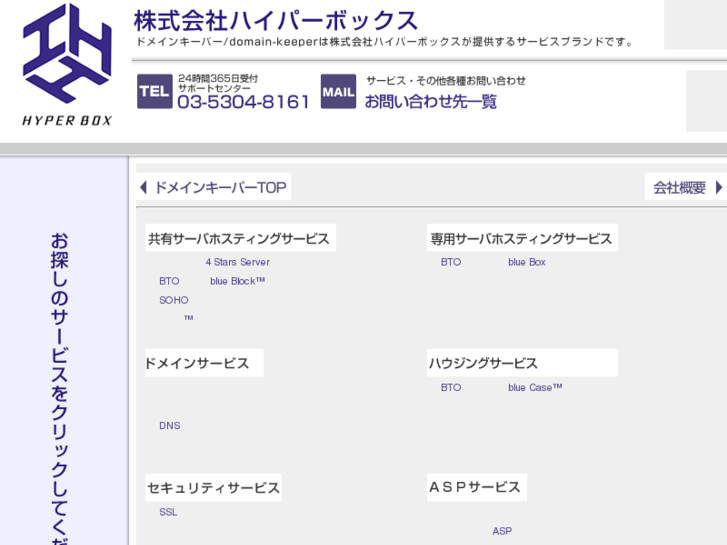Open the ASP link
This screenshot has width=727, height=545.
(x=502, y=531)
